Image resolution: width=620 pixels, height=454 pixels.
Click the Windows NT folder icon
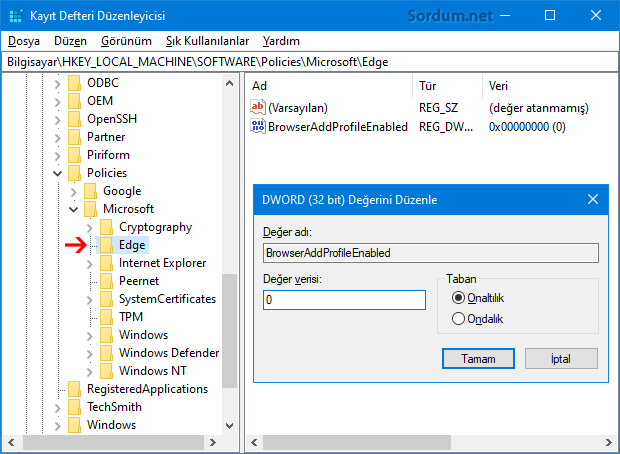pyautogui.click(x=106, y=371)
